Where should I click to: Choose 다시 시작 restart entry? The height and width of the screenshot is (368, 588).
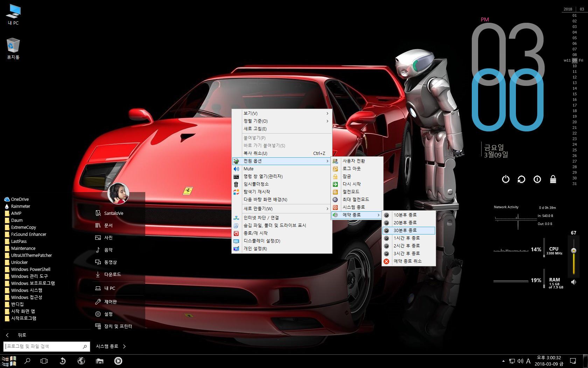point(357,184)
